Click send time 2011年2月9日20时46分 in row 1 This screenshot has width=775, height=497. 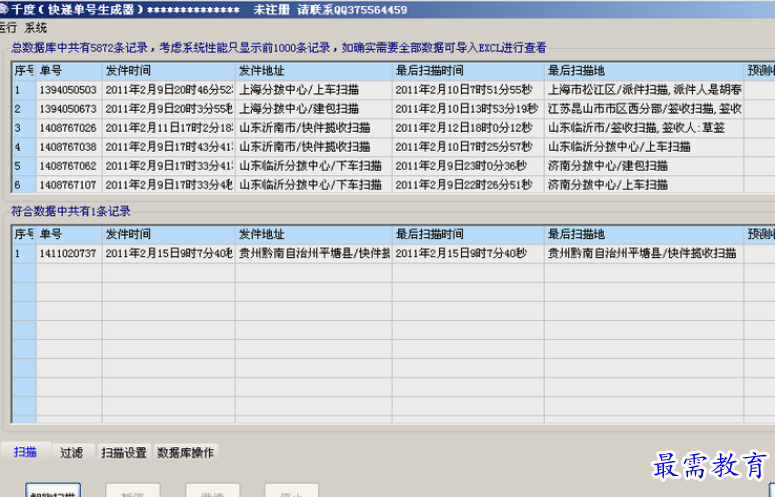pyautogui.click(x=169, y=90)
